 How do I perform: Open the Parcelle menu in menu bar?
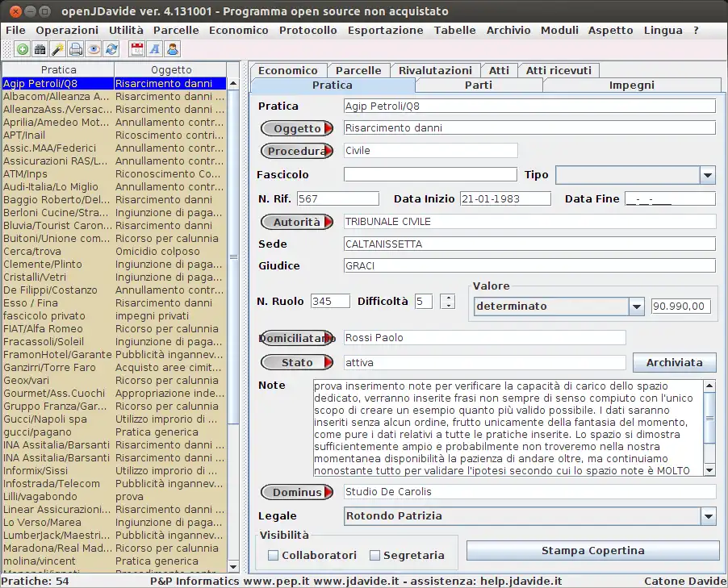(176, 30)
